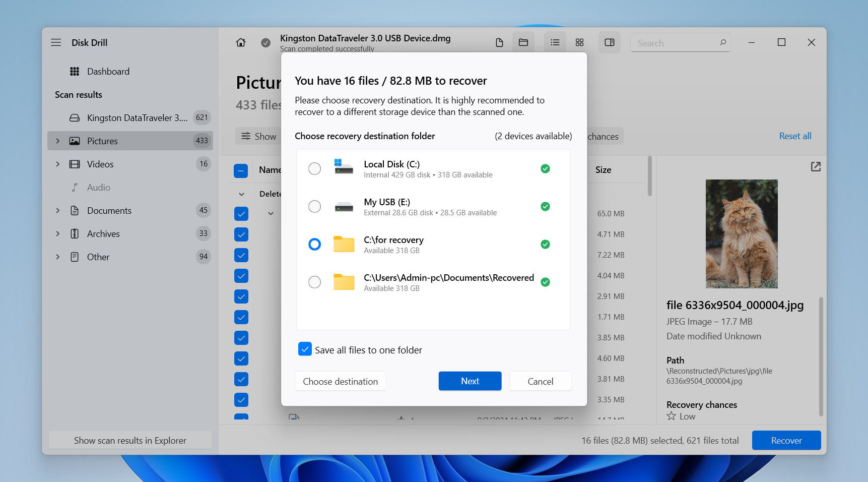The image size is (868, 482).
Task: Select Local Disk (C:) radio button
Action: pos(314,169)
